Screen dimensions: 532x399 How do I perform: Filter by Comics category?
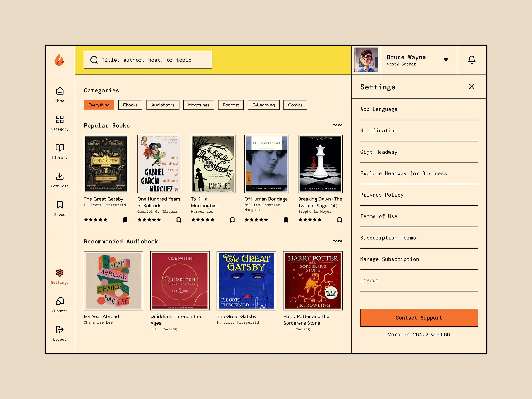pos(295,105)
